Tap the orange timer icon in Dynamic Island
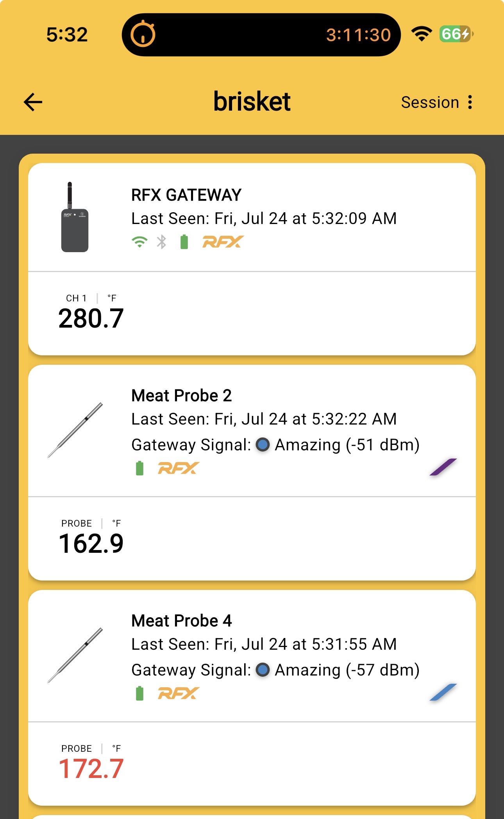504x819 pixels. pos(143,34)
